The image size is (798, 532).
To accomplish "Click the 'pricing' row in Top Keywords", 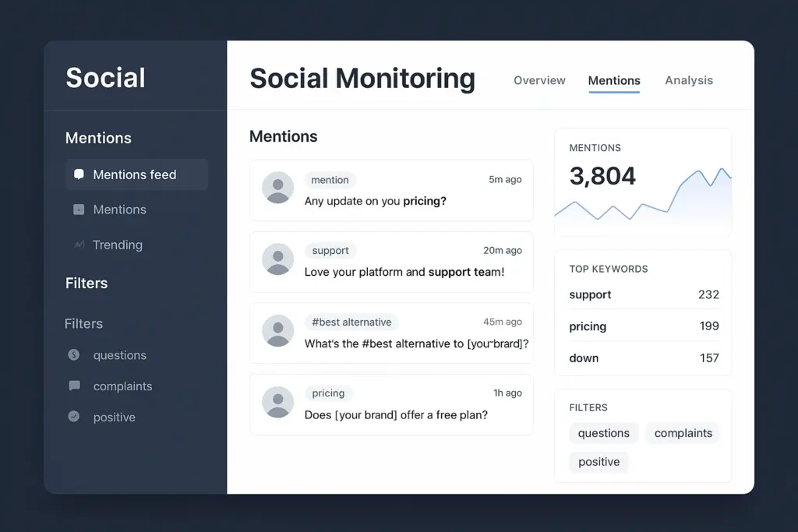I will 644,326.
